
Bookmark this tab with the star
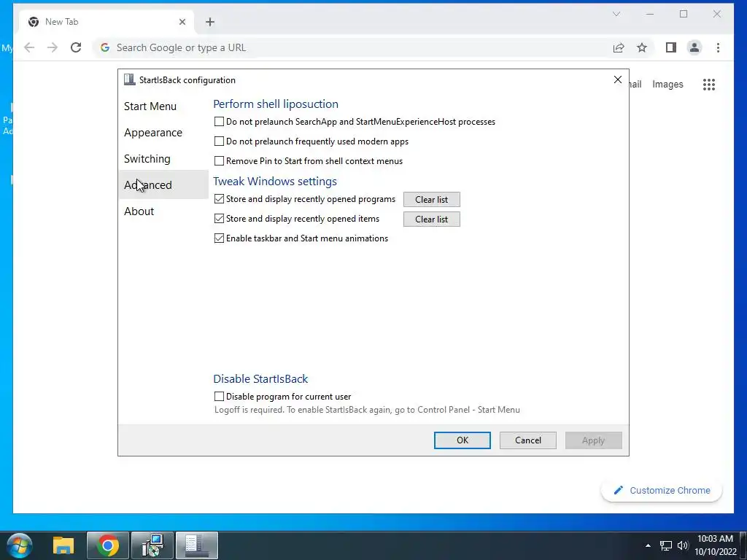click(642, 47)
